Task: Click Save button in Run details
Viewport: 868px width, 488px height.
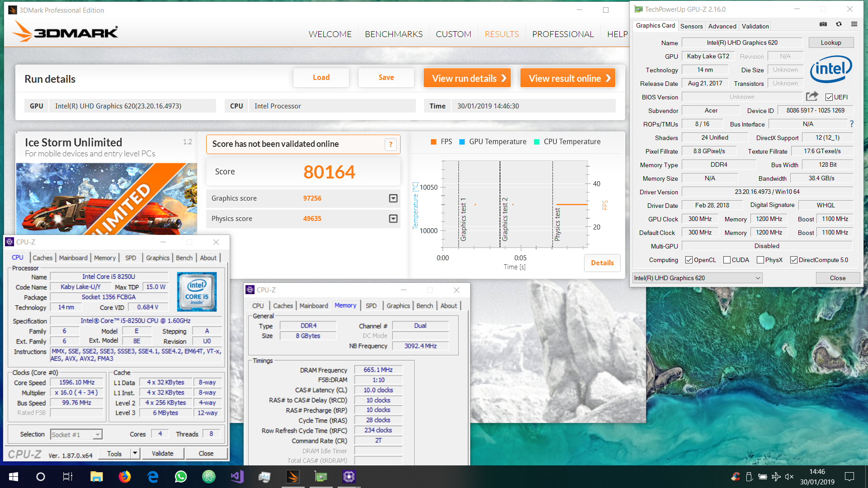Action: click(x=386, y=78)
